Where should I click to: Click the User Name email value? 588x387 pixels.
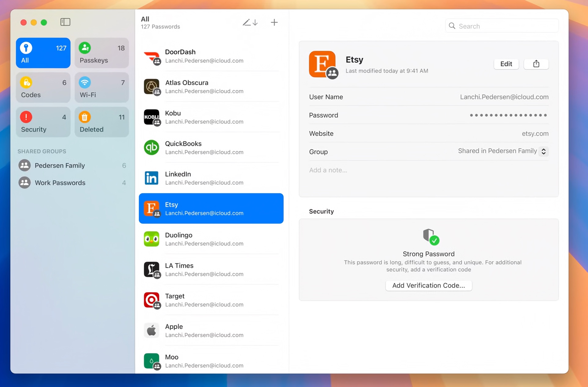click(x=504, y=97)
